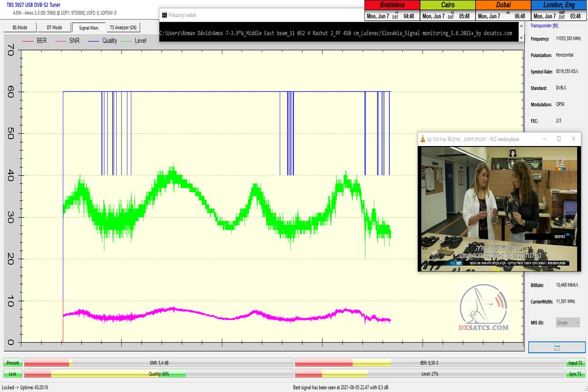Click the Quality 60% meter bar
The image size is (588, 392).
click(x=158, y=374)
